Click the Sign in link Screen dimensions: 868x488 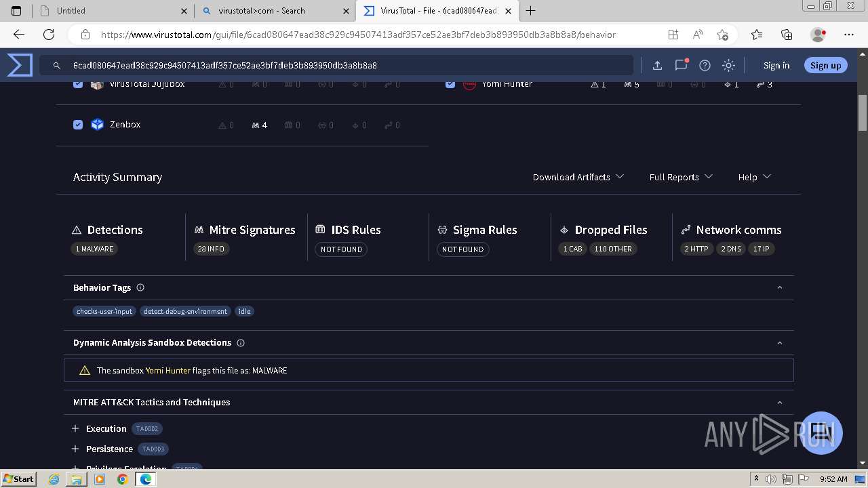(x=776, y=66)
